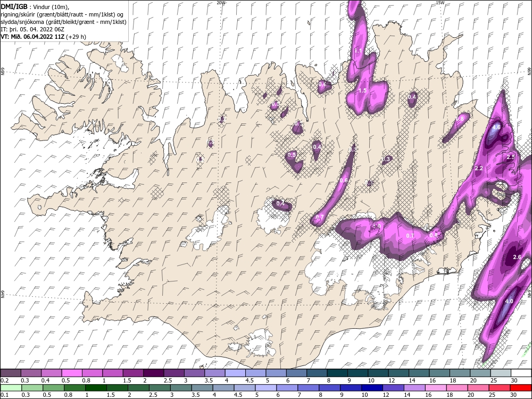Click the 20W longitude label
Image resolution: width=532 pixels, height=399 pixels.
[x=221, y=2]
